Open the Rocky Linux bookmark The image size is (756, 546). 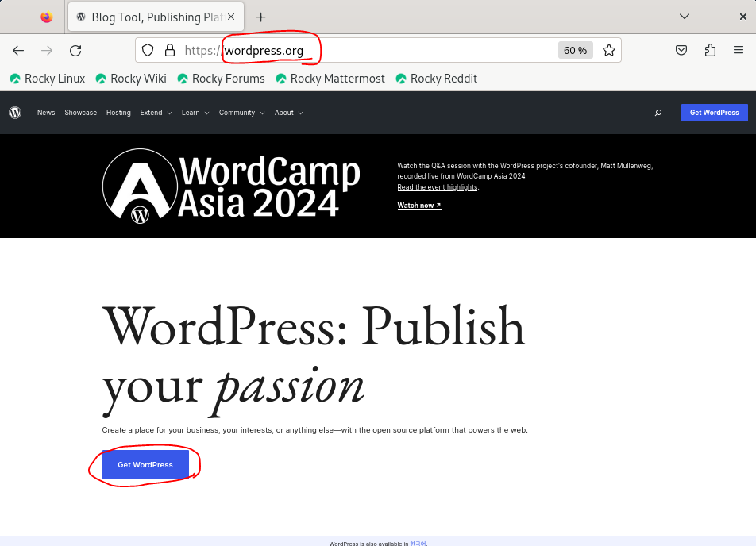click(48, 79)
